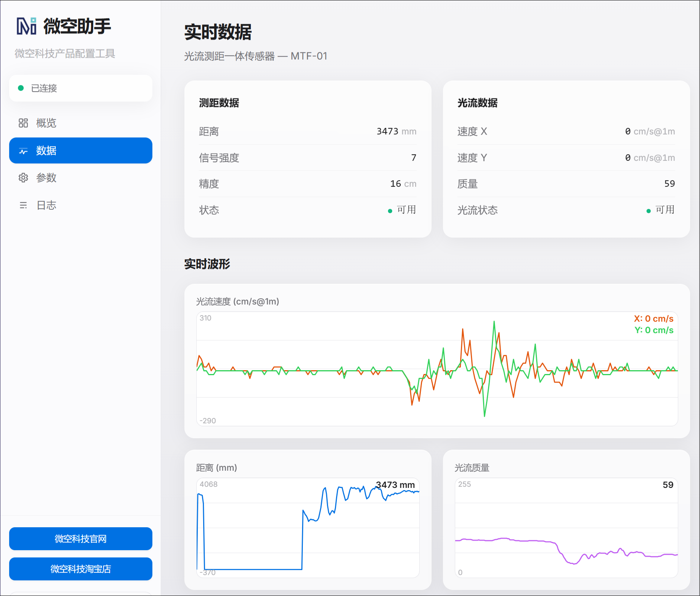This screenshot has height=596, width=700.
Task: Open the 日志 page
Action: click(x=81, y=205)
